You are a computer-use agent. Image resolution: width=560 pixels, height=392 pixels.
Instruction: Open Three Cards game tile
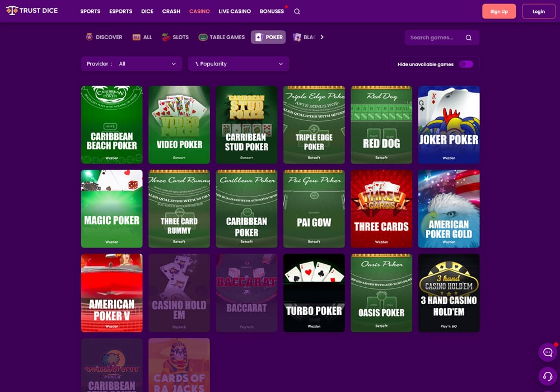click(381, 209)
